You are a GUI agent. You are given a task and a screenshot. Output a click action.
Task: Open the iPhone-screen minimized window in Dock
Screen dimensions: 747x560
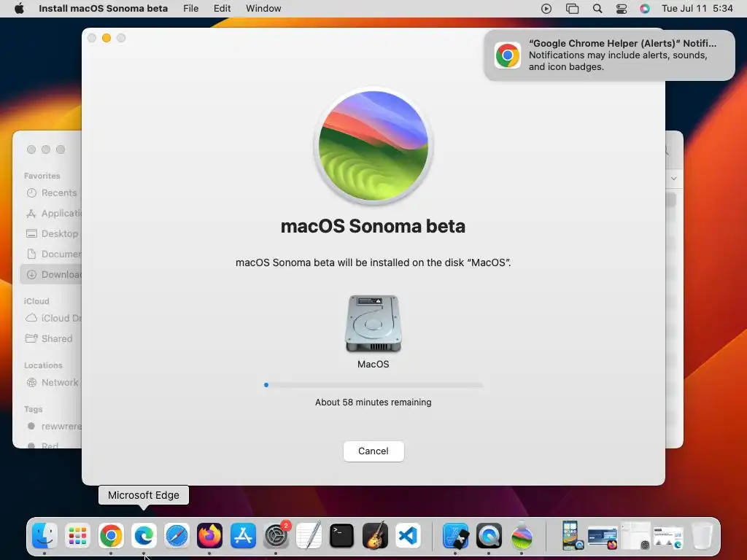click(x=570, y=535)
